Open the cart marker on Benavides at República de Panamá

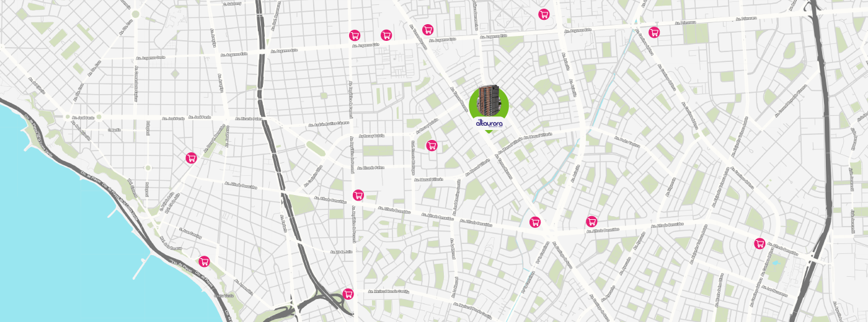358,195
